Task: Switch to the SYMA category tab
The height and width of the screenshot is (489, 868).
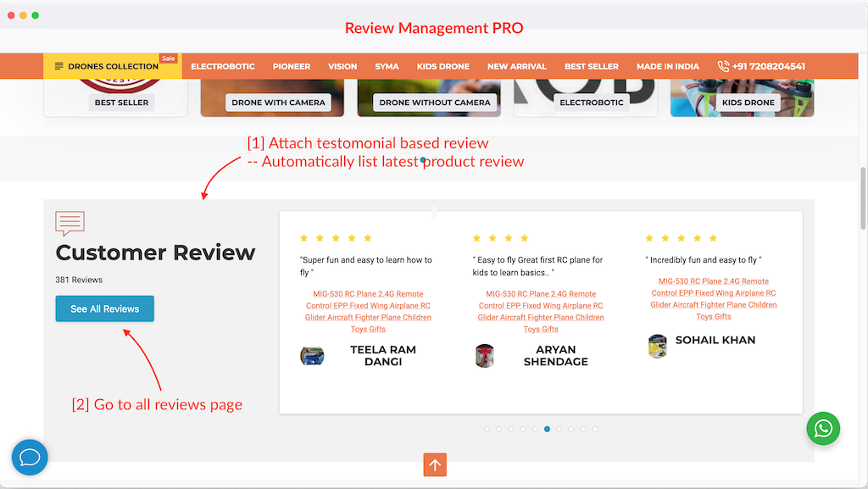Action: point(387,65)
